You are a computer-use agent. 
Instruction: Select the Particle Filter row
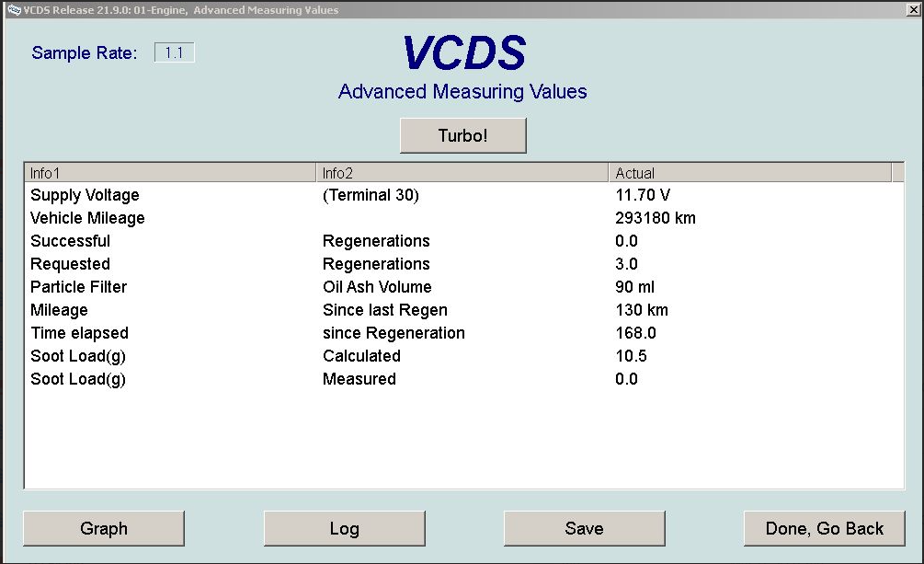tap(463, 287)
